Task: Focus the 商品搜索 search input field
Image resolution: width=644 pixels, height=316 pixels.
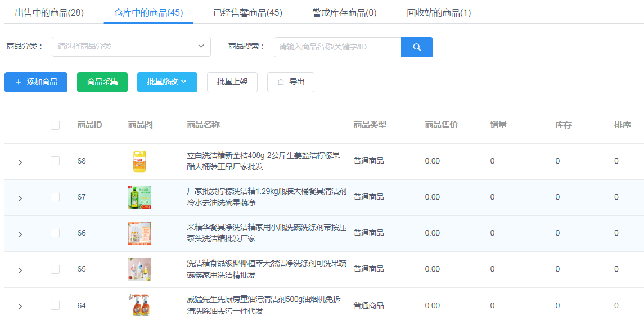Action: click(x=337, y=47)
